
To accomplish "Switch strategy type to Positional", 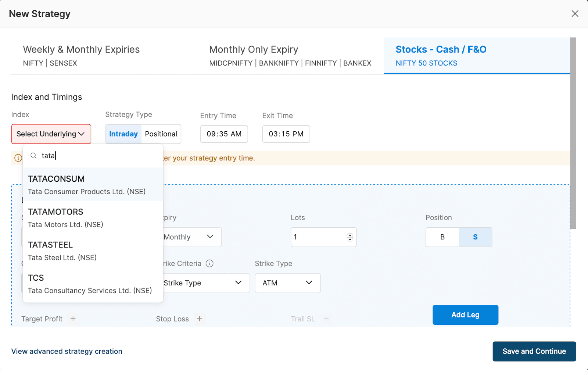I will click(x=161, y=134).
